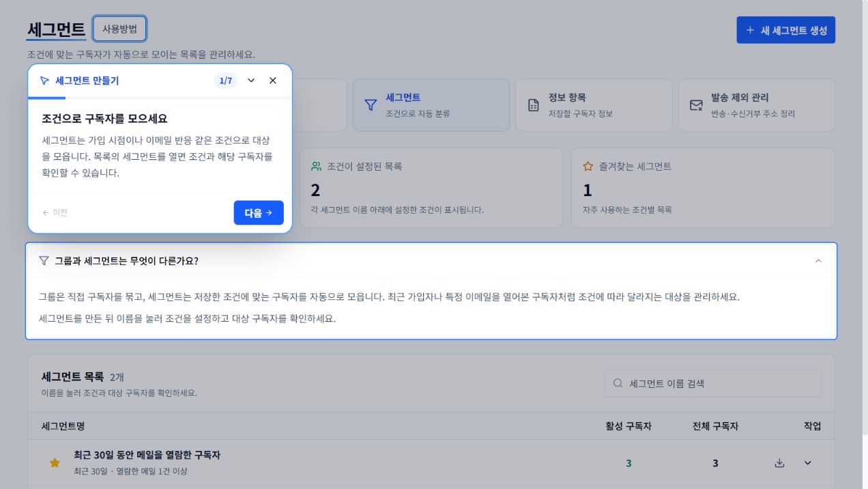Viewport: 868px width, 489px height.
Task: Click the funnel icon in 세그먼트 tab
Action: [x=371, y=105]
